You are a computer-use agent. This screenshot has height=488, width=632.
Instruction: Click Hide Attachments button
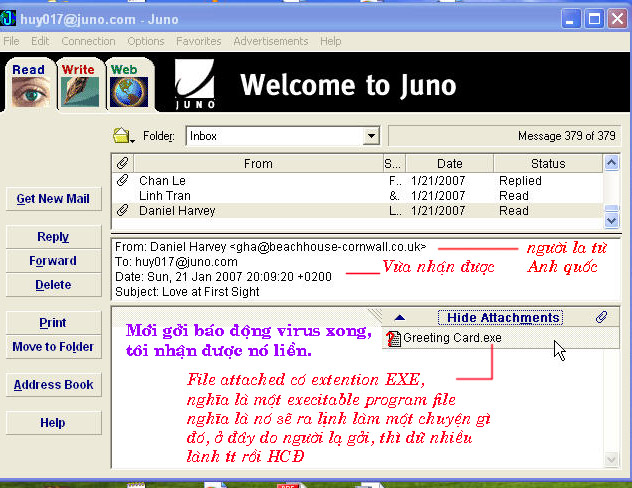pos(500,318)
